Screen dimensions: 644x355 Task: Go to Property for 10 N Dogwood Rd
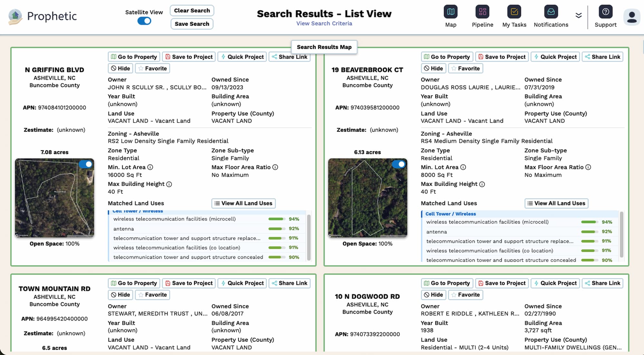pos(447,283)
